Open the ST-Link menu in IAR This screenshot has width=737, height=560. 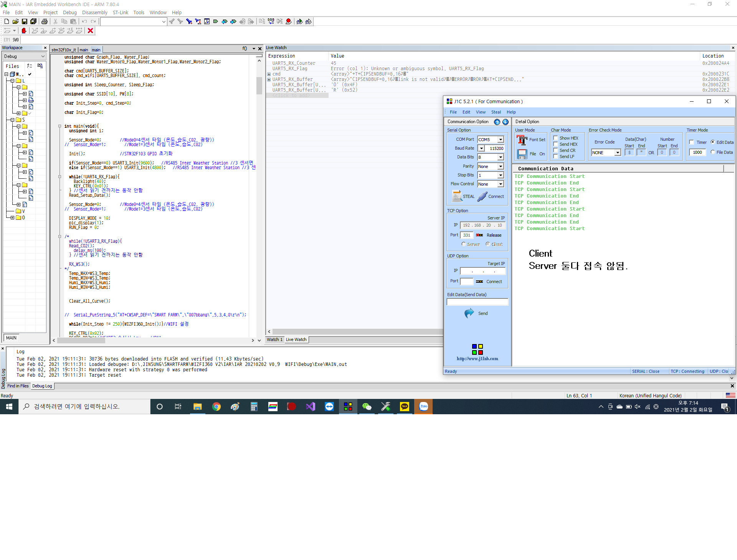click(x=121, y=13)
